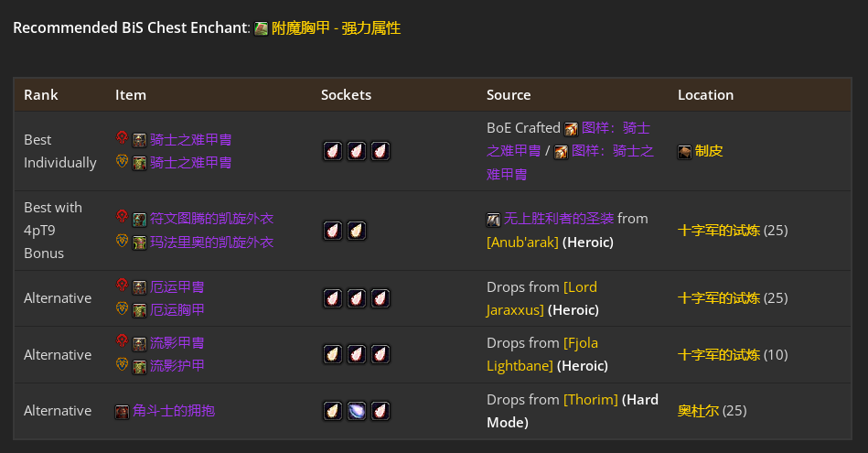This screenshot has width=868, height=453.
Task: Click the Sockets column header
Action: (x=346, y=94)
